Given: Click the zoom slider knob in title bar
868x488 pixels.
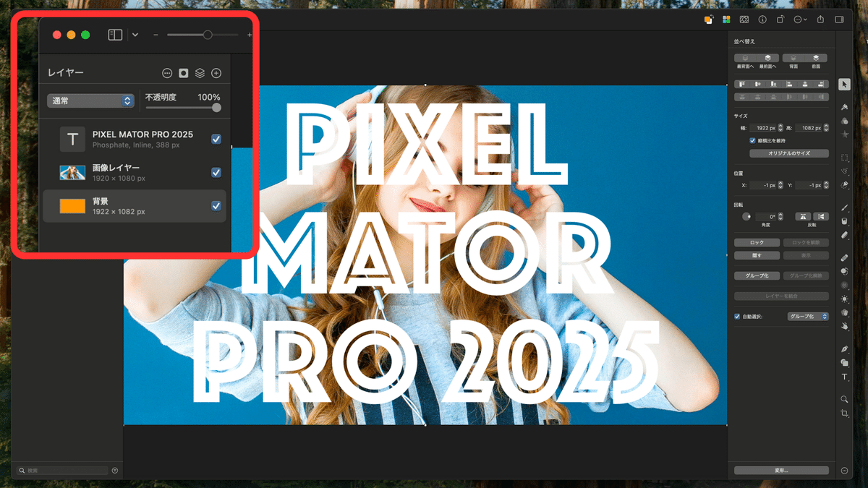Looking at the screenshot, I should pos(208,35).
